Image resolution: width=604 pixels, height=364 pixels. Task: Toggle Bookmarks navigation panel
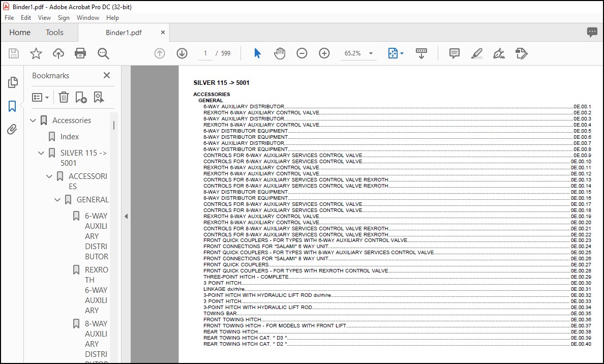pyautogui.click(x=12, y=106)
